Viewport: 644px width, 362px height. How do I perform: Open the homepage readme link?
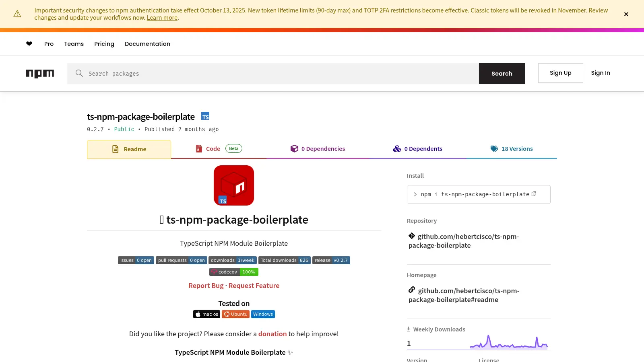coord(464,295)
